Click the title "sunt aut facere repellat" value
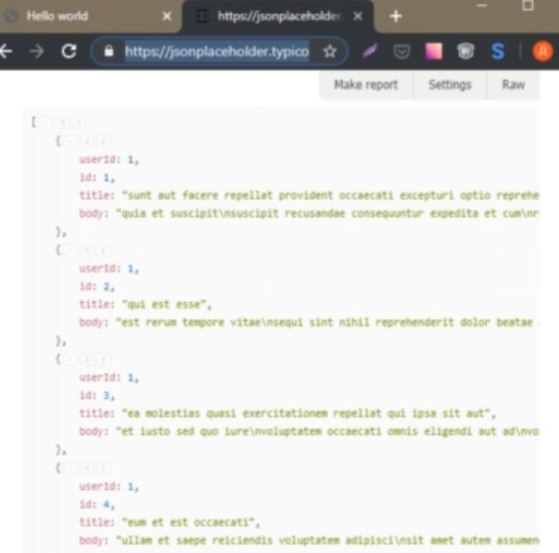The image size is (559, 553). tap(330, 195)
